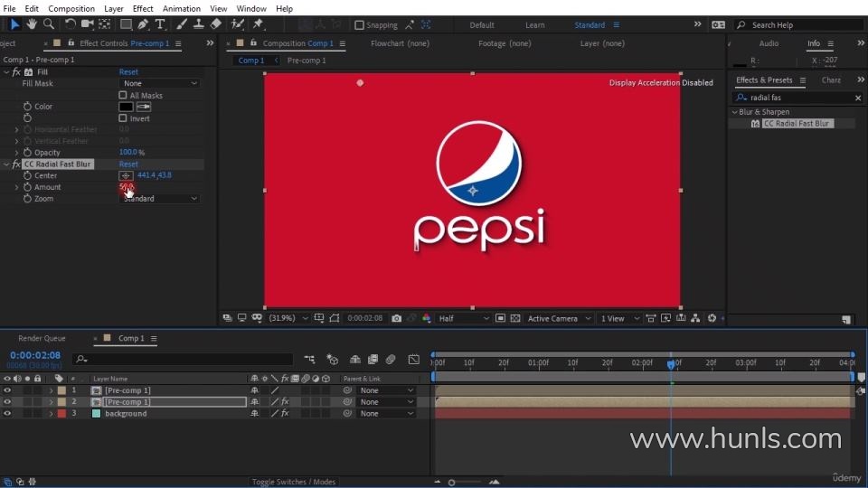This screenshot has width=868, height=488.
Task: Click the black Fill Color swatch
Action: [126, 107]
